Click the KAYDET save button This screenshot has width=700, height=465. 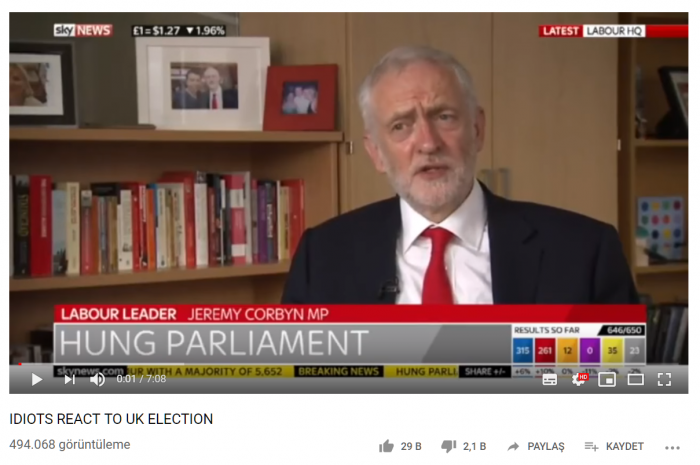click(x=625, y=447)
